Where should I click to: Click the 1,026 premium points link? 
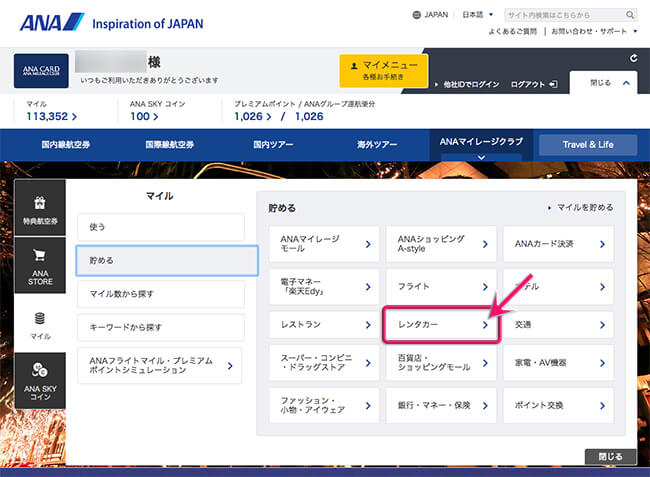(x=252, y=116)
